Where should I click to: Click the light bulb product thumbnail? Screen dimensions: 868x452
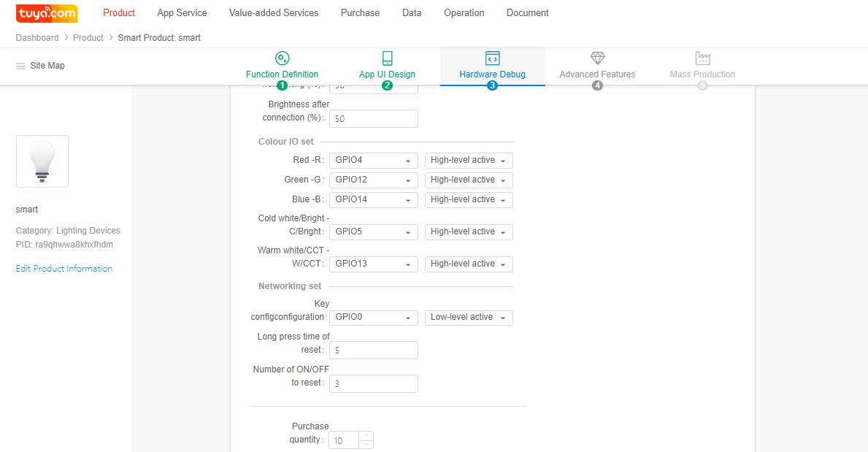(42, 161)
